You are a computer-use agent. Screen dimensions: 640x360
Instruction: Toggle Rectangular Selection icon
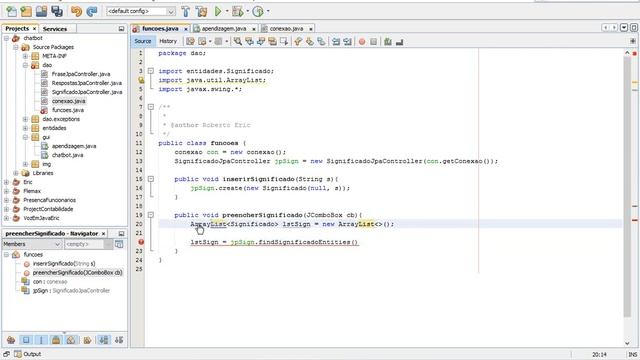pyautogui.click(x=283, y=41)
